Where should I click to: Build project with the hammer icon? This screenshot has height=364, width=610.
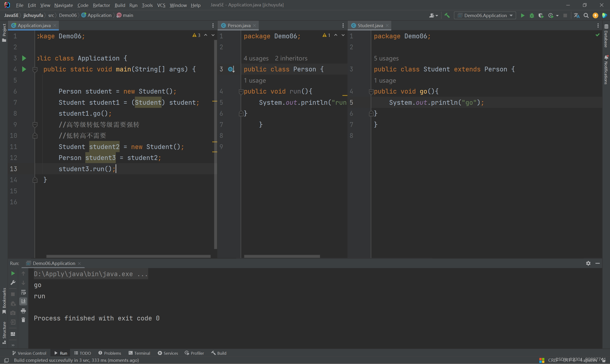click(x=447, y=15)
